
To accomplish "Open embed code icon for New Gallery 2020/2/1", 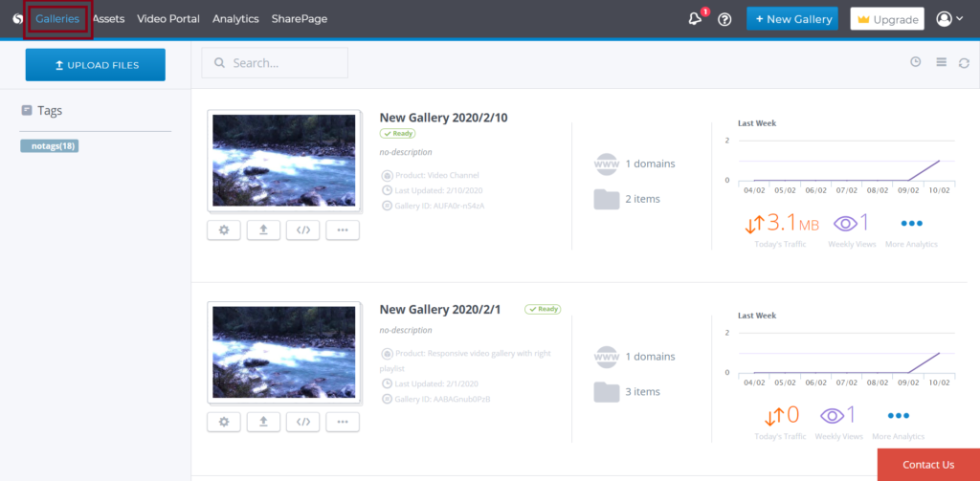I will (302, 421).
